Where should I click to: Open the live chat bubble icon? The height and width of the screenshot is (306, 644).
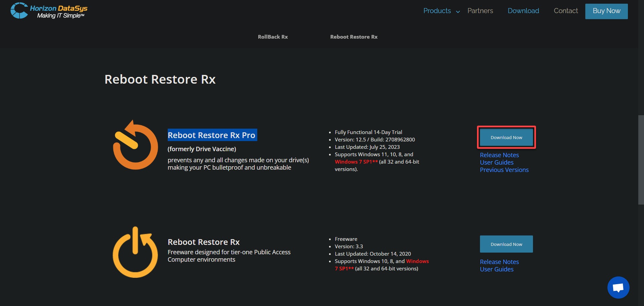click(618, 288)
